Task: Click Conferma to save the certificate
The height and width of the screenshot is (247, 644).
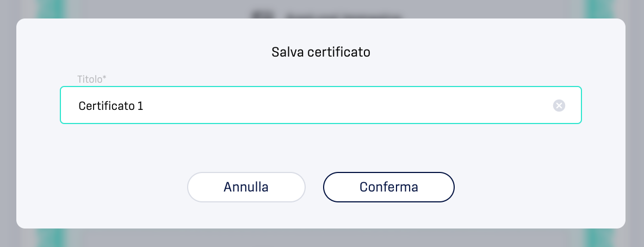Action: tap(388, 187)
